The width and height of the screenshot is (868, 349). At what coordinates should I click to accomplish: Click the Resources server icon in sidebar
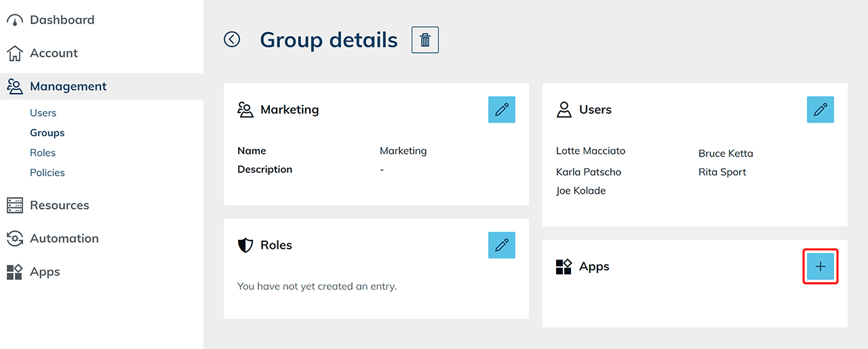(x=14, y=205)
